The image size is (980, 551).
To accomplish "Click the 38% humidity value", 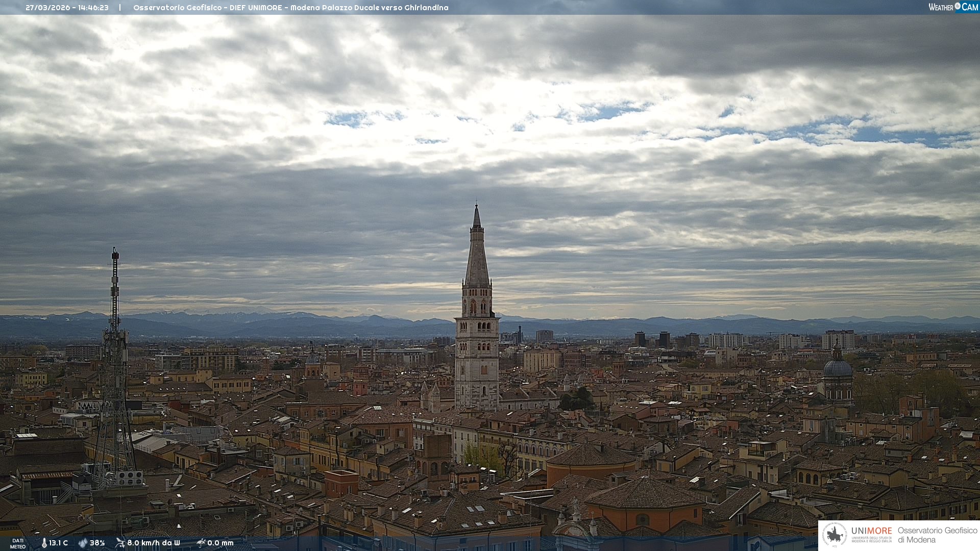I will (x=97, y=543).
